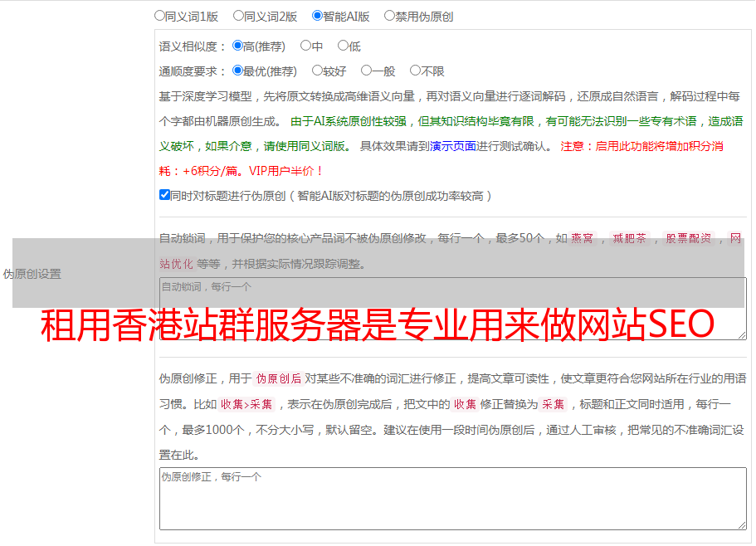The width and height of the screenshot is (756, 546).
Task: Click the 通顺度要求： label
Action: coord(193,72)
